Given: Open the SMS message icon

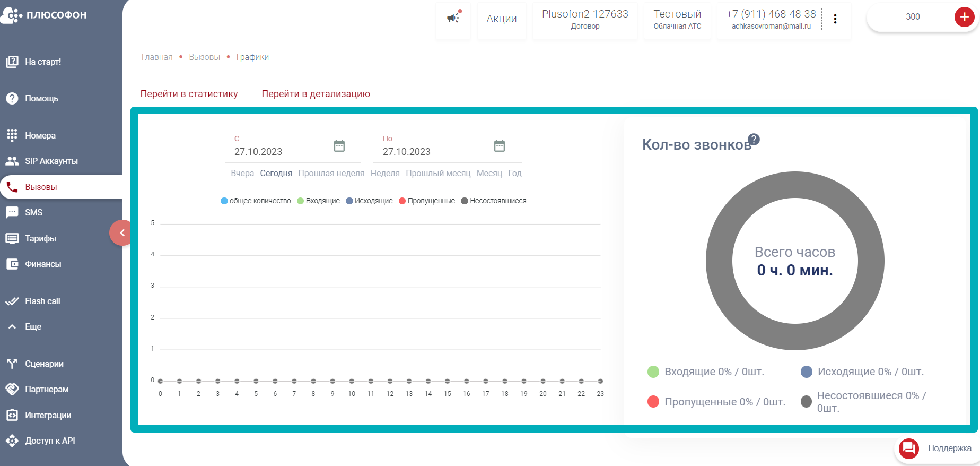Looking at the screenshot, I should (x=12, y=212).
